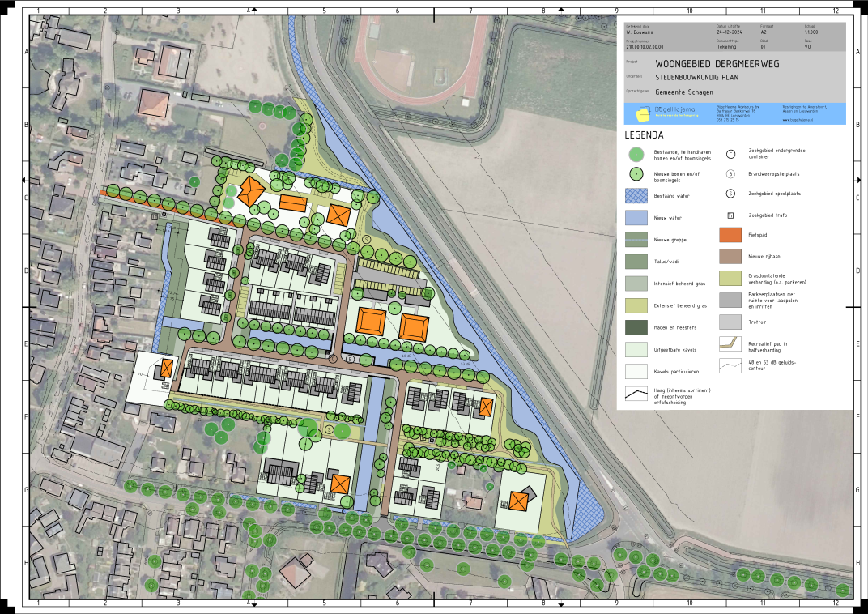Click the 'Hagen en heesters' dark green swatch

pos(636,327)
